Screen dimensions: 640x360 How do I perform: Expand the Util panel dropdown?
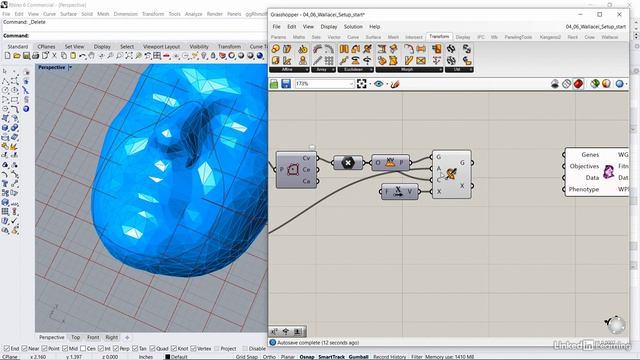tap(471, 70)
